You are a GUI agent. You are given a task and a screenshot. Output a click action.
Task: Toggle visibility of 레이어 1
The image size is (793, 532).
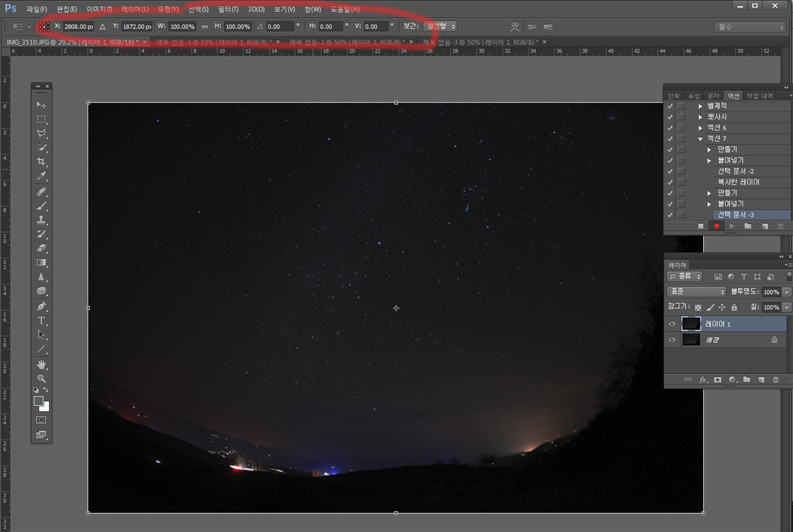(x=672, y=324)
